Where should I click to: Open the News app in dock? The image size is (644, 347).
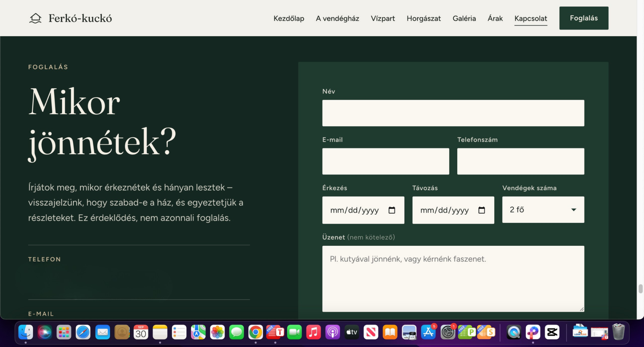pyautogui.click(x=371, y=332)
